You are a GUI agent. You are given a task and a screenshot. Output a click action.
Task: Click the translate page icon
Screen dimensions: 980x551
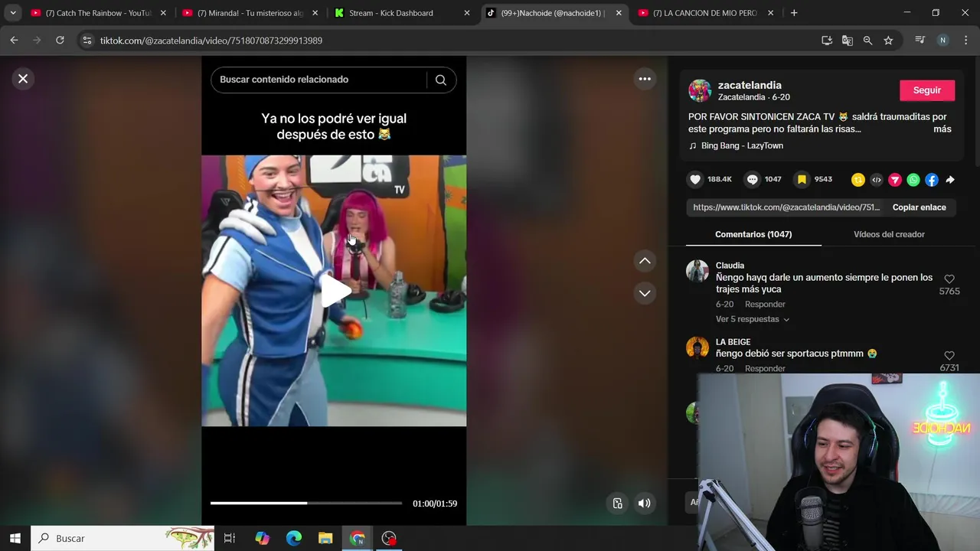coord(848,41)
